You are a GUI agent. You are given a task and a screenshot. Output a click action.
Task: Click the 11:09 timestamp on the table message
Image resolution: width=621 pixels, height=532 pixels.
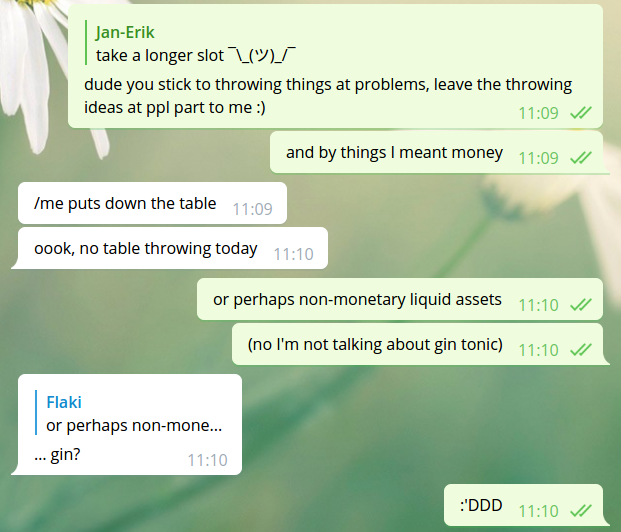pyautogui.click(x=252, y=209)
